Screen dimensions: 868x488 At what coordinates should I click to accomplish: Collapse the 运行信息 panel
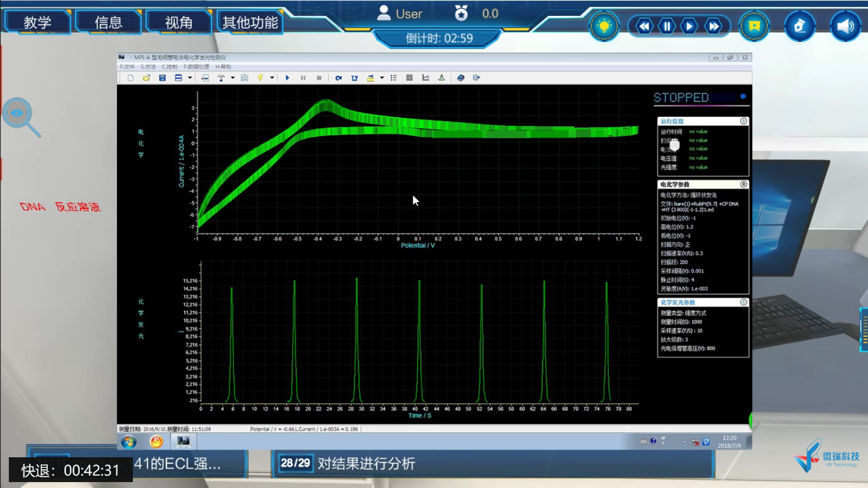pyautogui.click(x=744, y=121)
